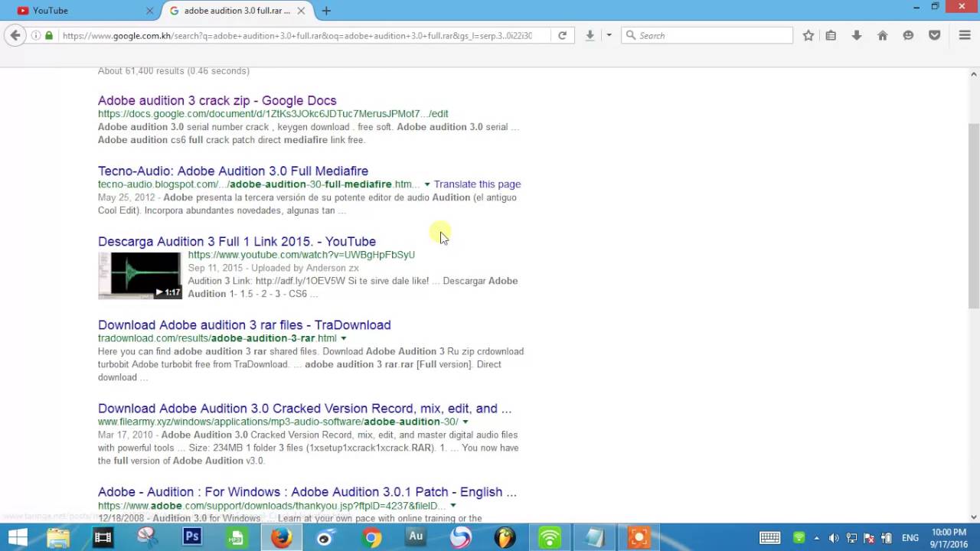Open the green Wi-Fi hotspot taskbar app

click(550, 537)
